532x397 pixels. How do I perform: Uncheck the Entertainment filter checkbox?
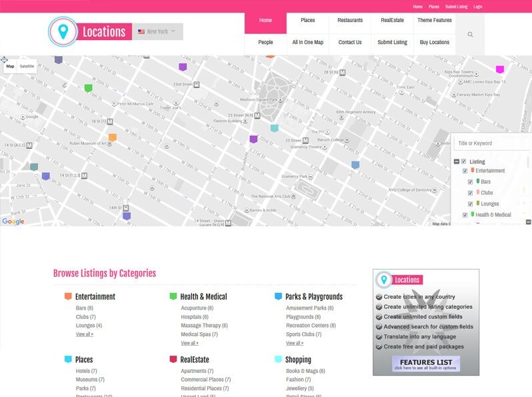(x=465, y=171)
